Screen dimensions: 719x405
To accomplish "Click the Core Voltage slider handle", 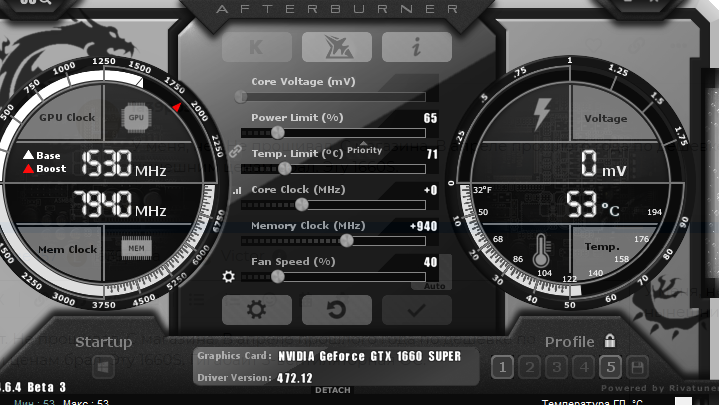I will (241, 96).
